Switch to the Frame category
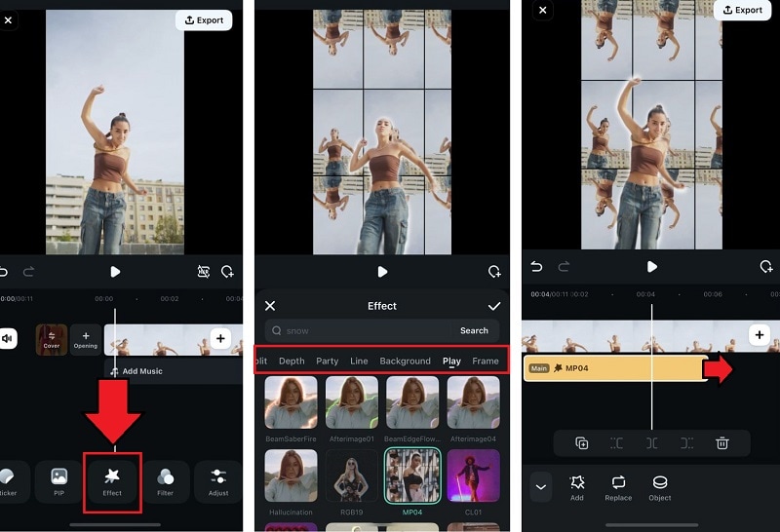780x532 pixels. (x=486, y=361)
